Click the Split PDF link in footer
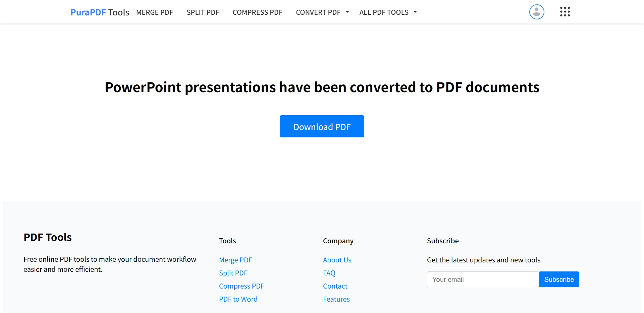 [x=233, y=273]
